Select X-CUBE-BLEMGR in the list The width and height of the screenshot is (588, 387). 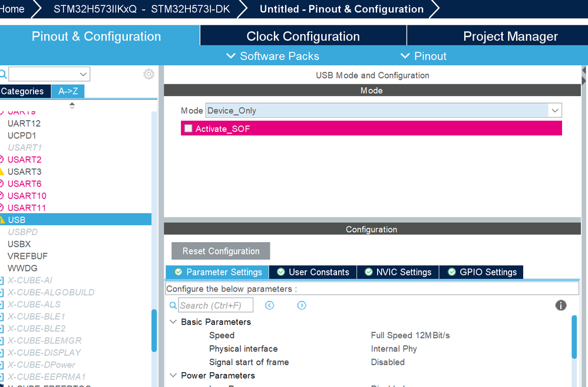coord(45,340)
